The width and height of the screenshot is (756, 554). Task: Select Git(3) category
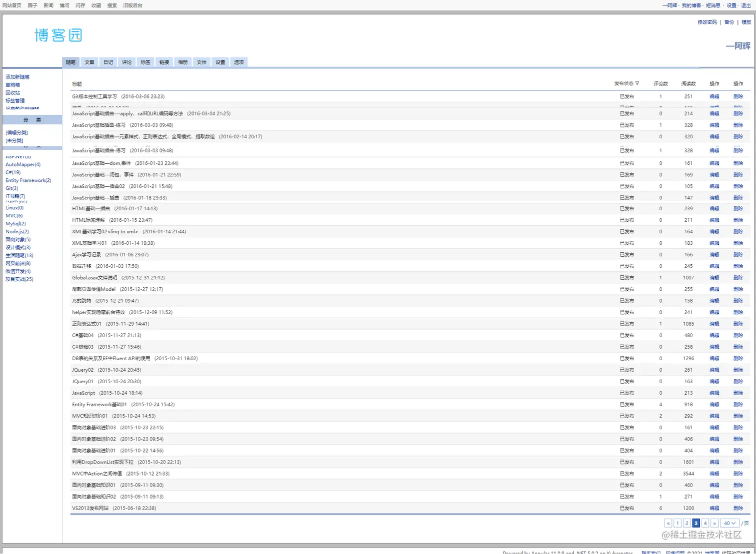pos(12,188)
